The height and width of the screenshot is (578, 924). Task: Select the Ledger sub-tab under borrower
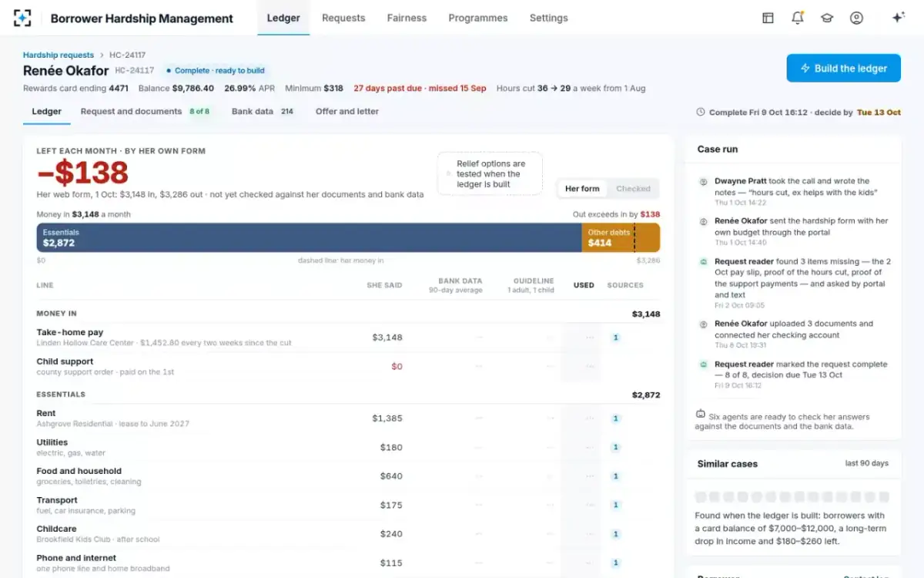pyautogui.click(x=46, y=112)
